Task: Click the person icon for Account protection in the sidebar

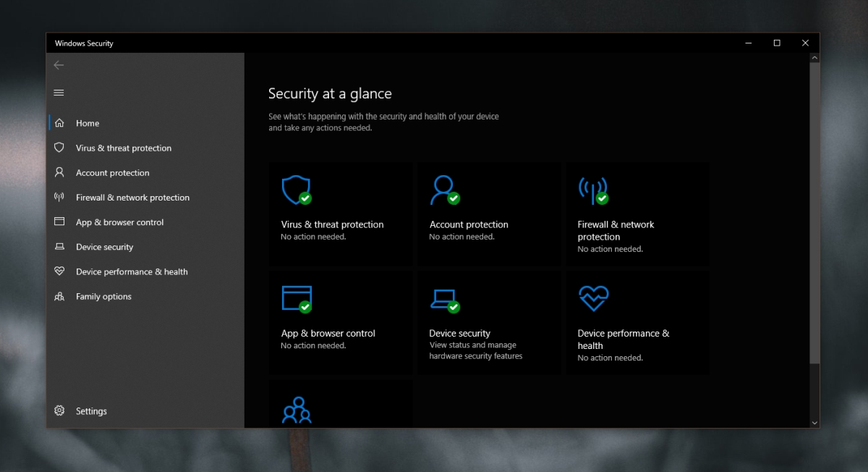Action: pos(59,172)
